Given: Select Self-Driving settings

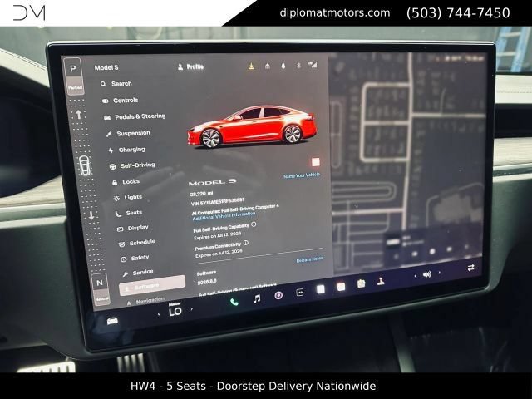Looking at the screenshot, I should [132, 165].
